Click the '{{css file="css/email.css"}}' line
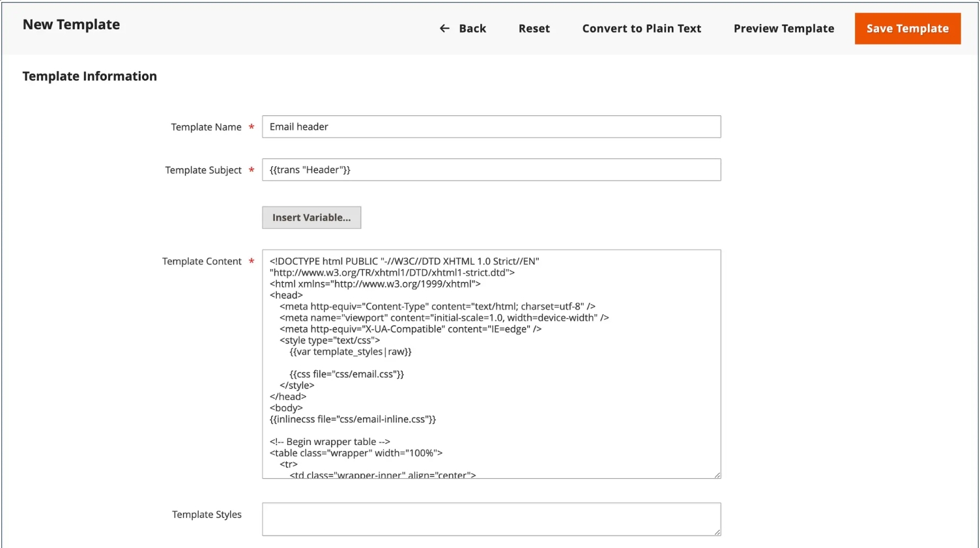Image resolution: width=980 pixels, height=548 pixels. (x=347, y=374)
